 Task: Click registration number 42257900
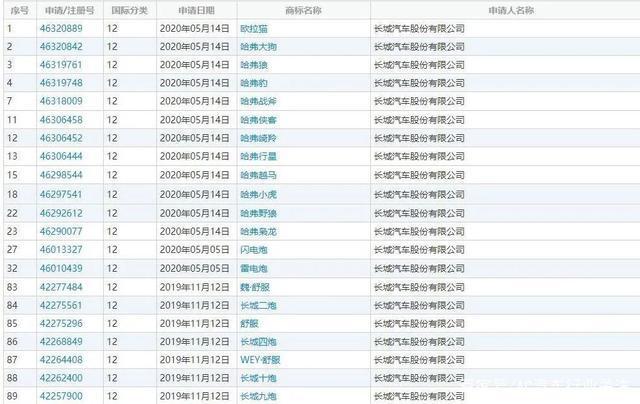click(x=60, y=397)
